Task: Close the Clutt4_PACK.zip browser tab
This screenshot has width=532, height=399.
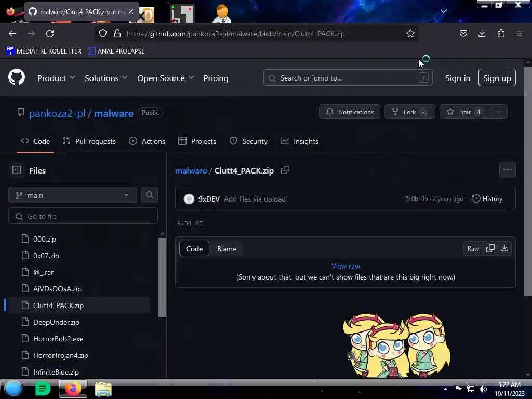Action: [131, 11]
